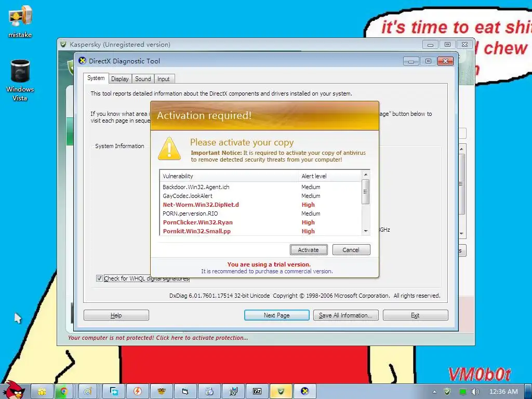
Task: Click 'Your computer is not protected' link
Action: [158, 338]
